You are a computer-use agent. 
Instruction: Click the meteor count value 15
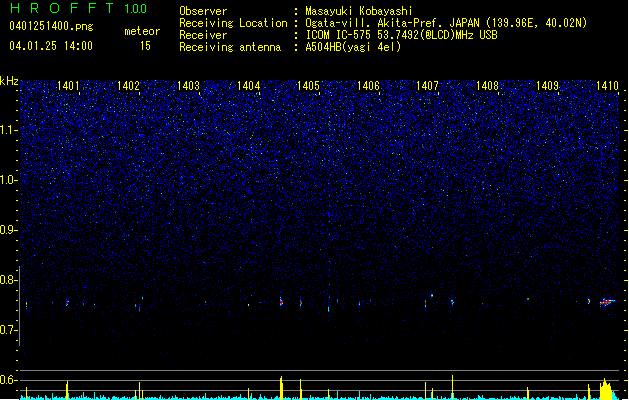145,46
